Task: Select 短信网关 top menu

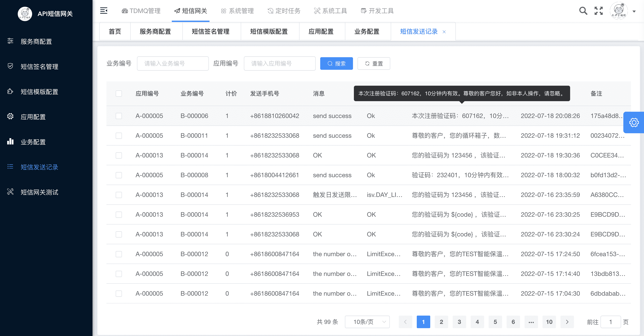Action: pyautogui.click(x=190, y=11)
